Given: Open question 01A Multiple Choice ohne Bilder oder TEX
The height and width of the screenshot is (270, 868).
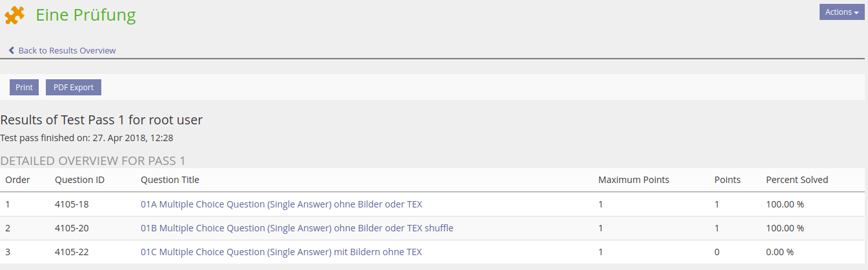Looking at the screenshot, I should tap(281, 204).
